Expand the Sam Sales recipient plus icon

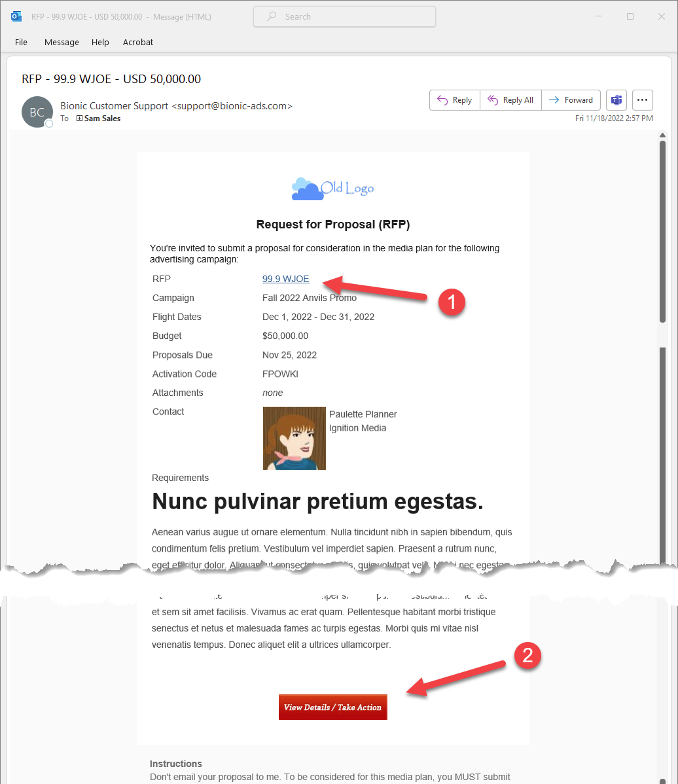79,118
